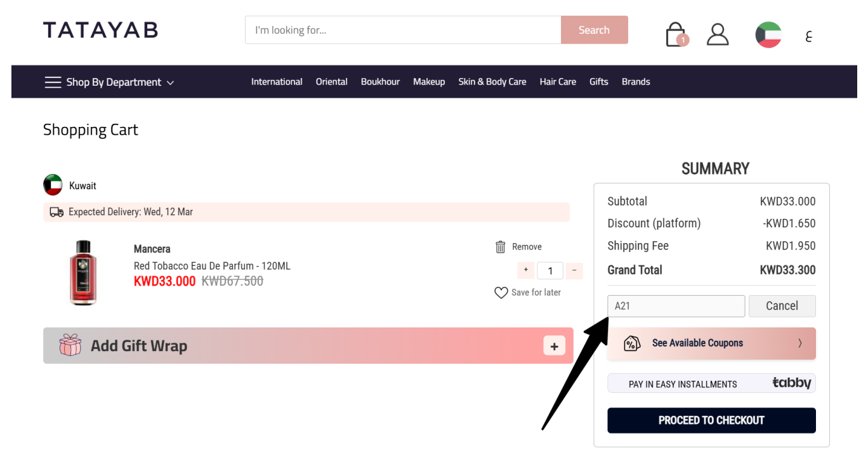This screenshot has width=868, height=457.
Task: Click the struck-through KWD67.500 price
Action: [232, 281]
